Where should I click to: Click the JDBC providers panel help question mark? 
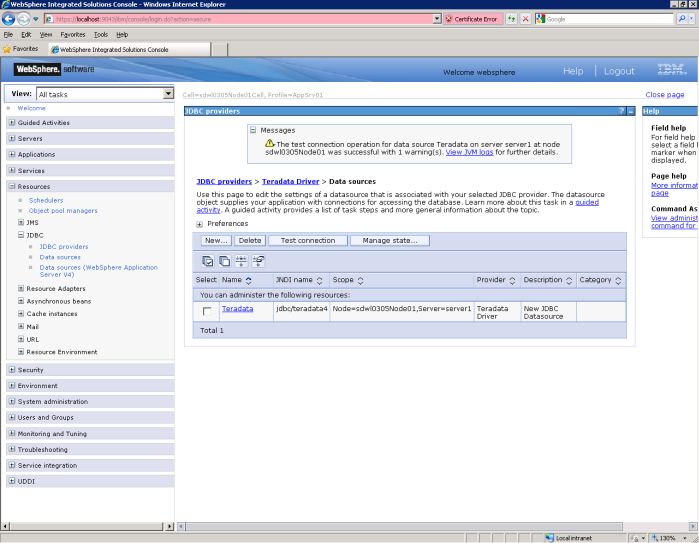click(x=622, y=111)
